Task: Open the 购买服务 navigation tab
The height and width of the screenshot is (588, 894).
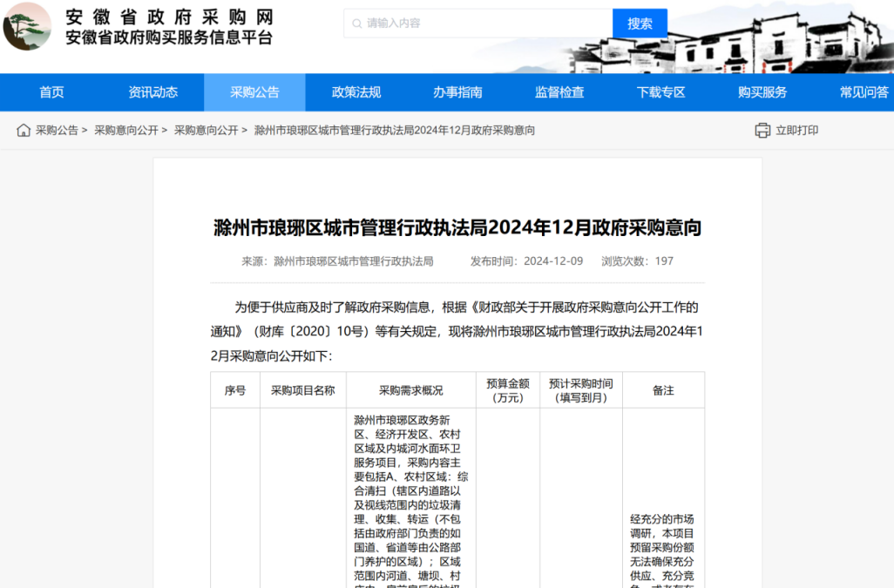Action: 762,92
